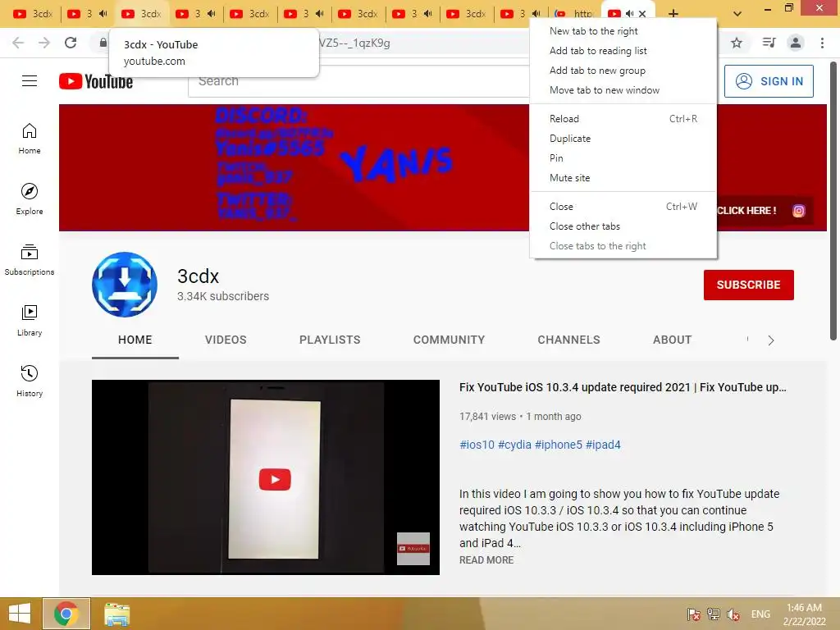Show more channel tabs with the right chevron
The width and height of the screenshot is (840, 630).
click(771, 340)
